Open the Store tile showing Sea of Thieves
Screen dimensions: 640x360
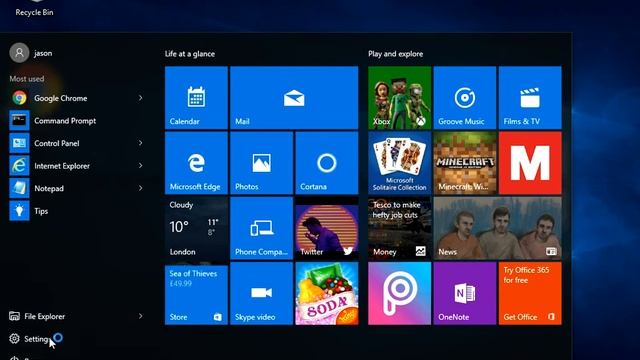196,293
